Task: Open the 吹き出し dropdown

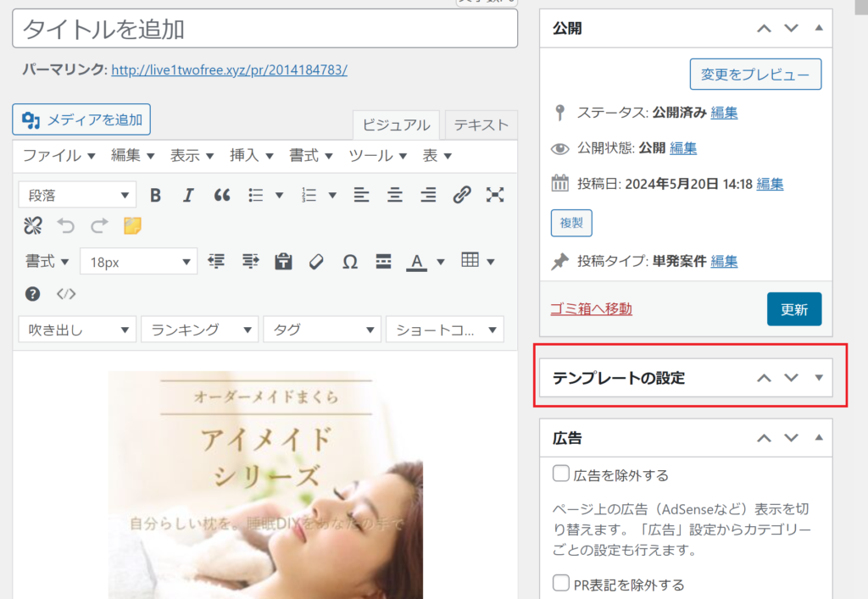Action: pyautogui.click(x=77, y=330)
